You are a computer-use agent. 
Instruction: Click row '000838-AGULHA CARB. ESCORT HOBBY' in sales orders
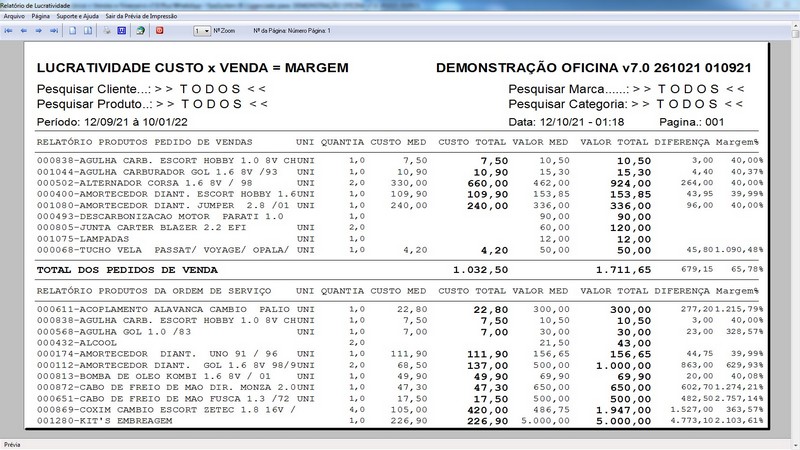pyautogui.click(x=400, y=161)
